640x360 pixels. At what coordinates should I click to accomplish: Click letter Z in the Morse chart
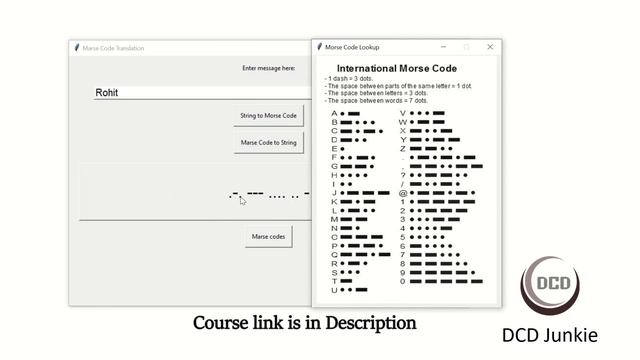point(403,149)
